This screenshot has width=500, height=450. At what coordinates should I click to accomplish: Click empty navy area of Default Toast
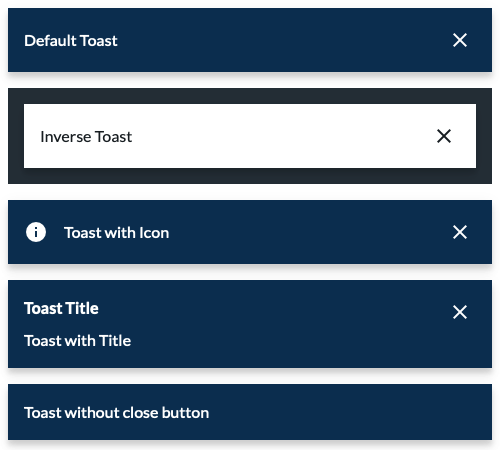[283, 40]
